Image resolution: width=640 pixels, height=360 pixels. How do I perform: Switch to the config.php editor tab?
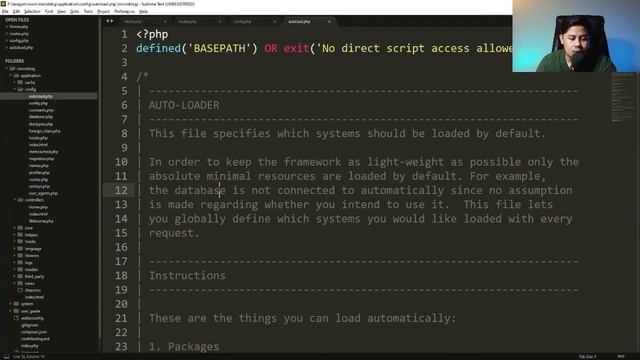[x=242, y=22]
